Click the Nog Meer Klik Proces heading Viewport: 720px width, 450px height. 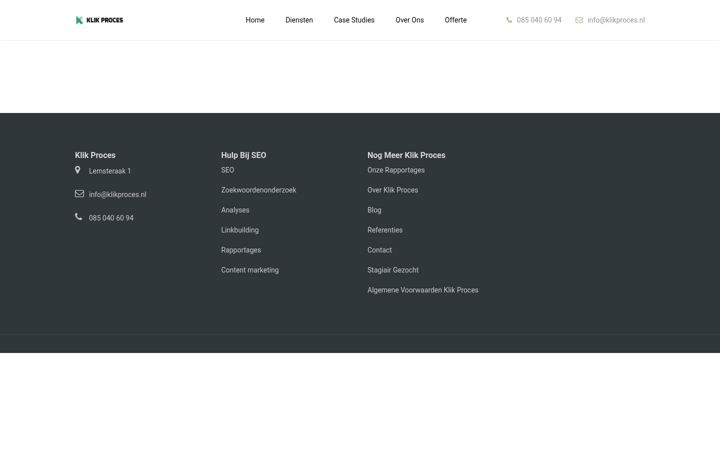coord(406,155)
